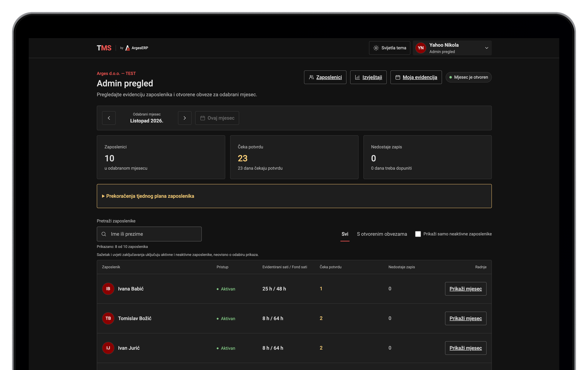The height and width of the screenshot is (370, 588).
Task: Click the Admin pregled heading
Action: pos(125,83)
